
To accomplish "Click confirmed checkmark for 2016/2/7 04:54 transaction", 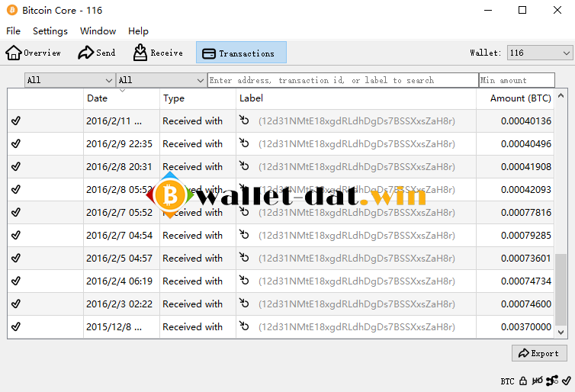I will tap(16, 235).
